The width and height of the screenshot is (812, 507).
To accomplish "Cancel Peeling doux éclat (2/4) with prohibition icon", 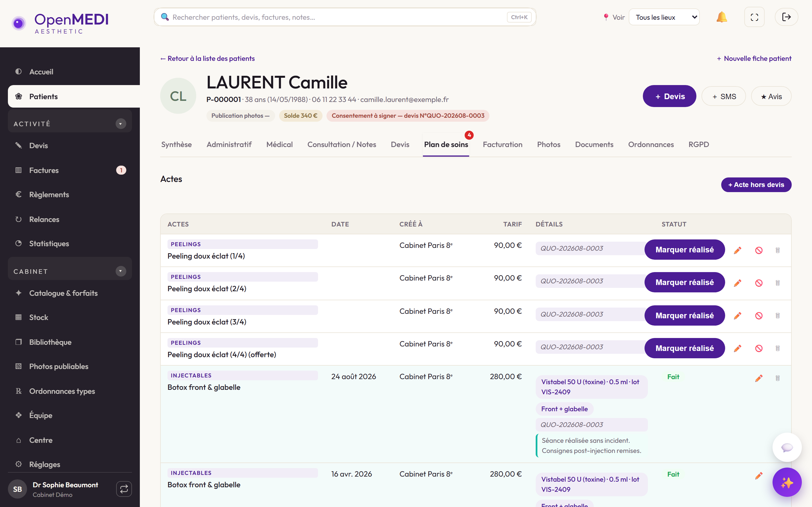I will pyautogui.click(x=759, y=283).
